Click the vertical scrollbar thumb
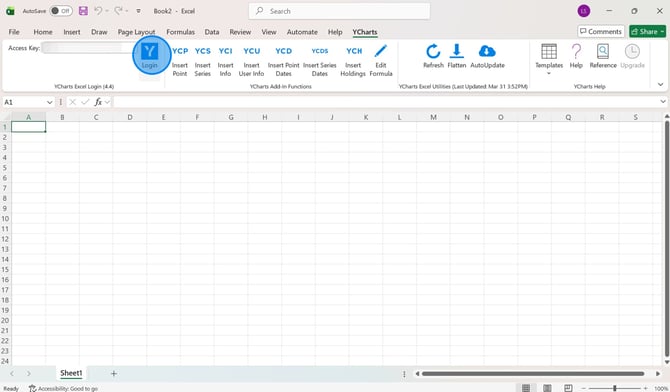Viewport: 670px width, 392px height. point(667,239)
